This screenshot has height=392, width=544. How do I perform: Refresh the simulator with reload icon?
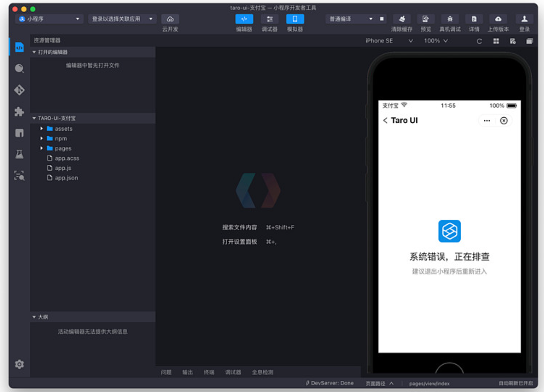pyautogui.click(x=479, y=41)
